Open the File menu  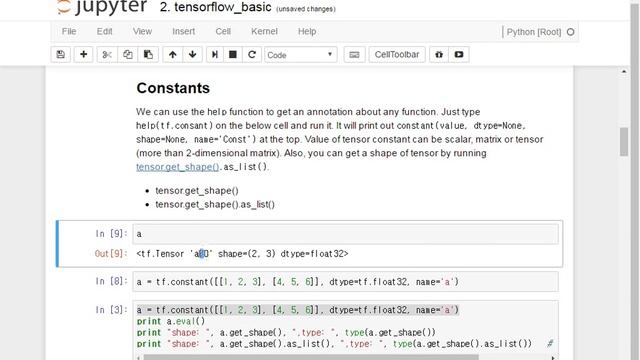coord(69,31)
